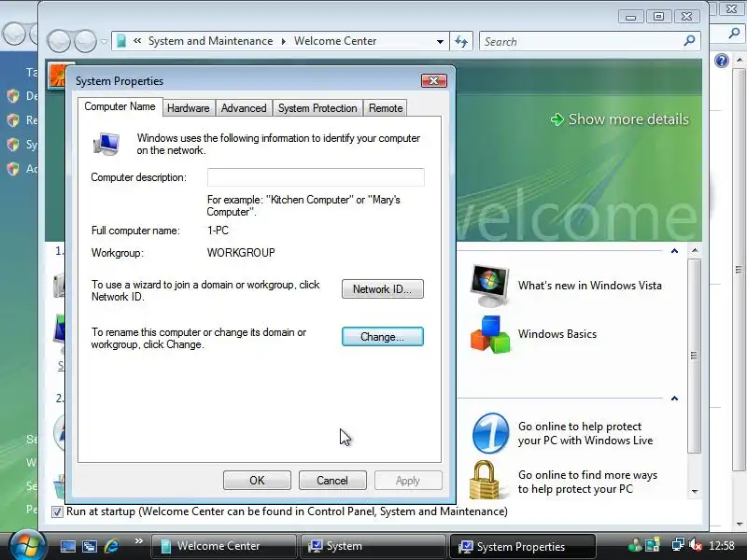This screenshot has height=560, width=747.
Task: Click System and Maintenance breadcrumb
Action: [x=211, y=41]
